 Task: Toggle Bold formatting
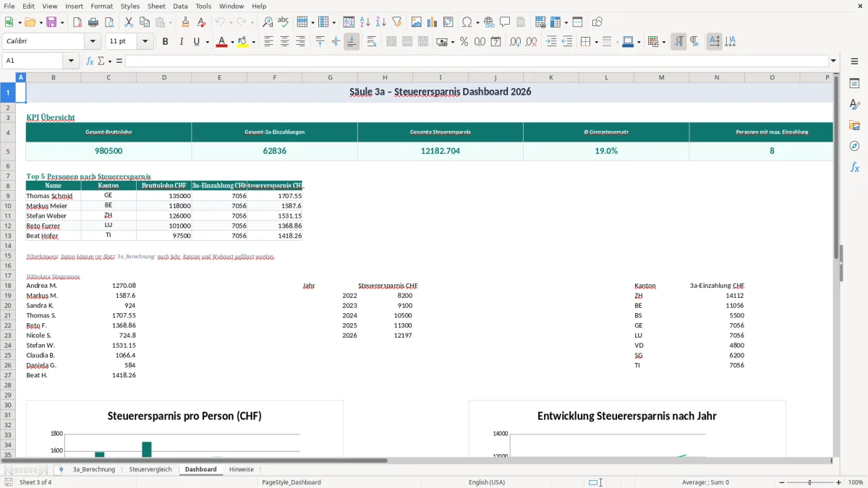pyautogui.click(x=165, y=42)
